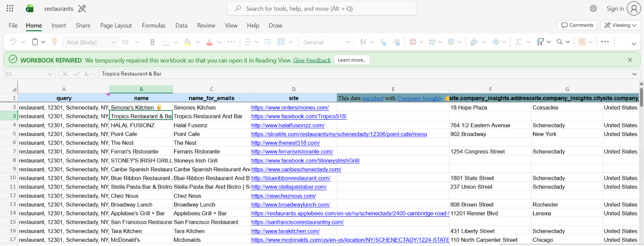Open ribbon overflow ellipsis at far right
The width and height of the screenshot is (644, 246).
[605, 42]
